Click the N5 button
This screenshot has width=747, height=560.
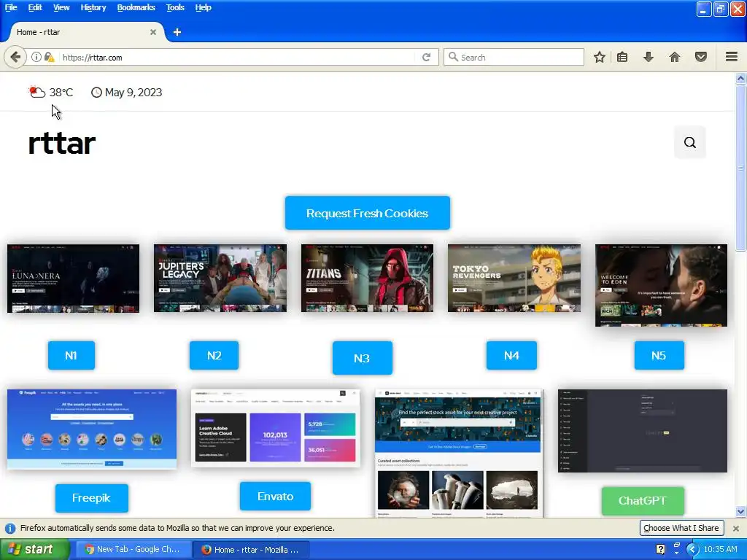click(x=659, y=355)
